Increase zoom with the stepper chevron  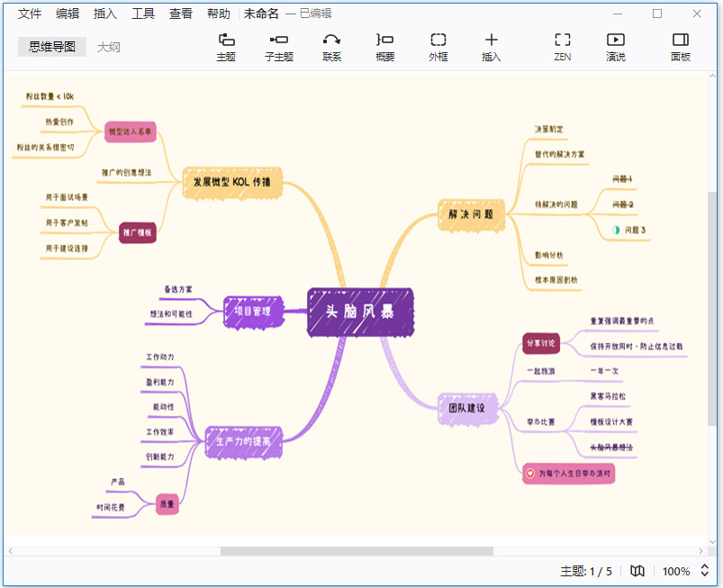tap(702, 567)
